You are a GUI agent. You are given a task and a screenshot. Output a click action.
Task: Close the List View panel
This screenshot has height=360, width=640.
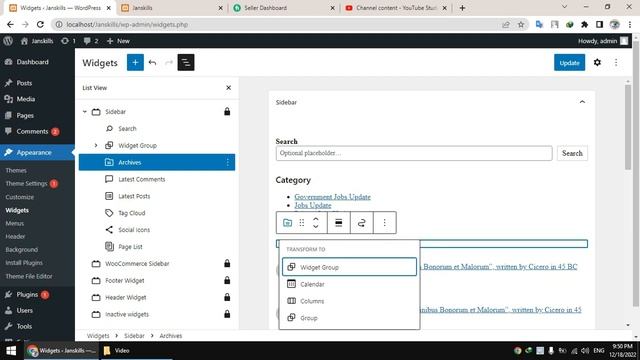pos(229,88)
